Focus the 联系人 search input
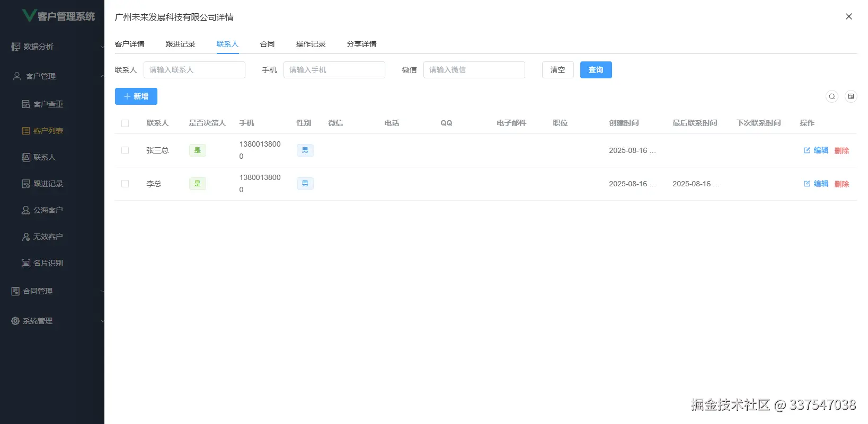 click(x=194, y=70)
